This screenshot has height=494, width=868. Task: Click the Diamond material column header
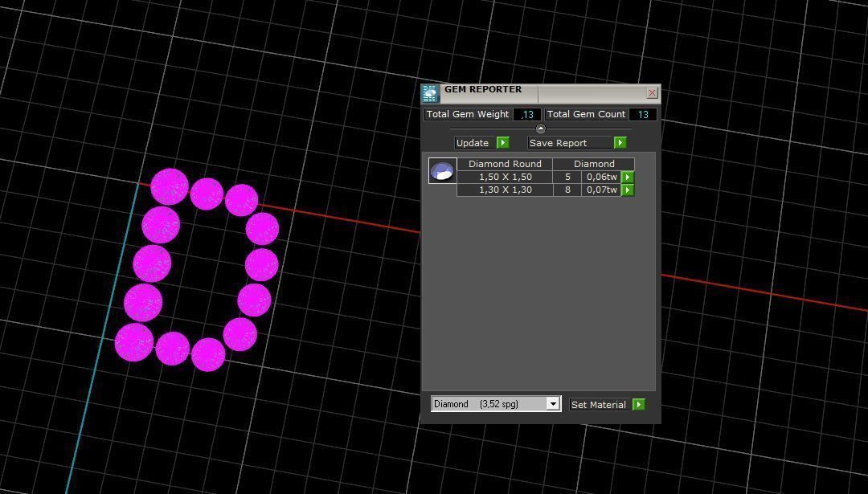coord(594,164)
